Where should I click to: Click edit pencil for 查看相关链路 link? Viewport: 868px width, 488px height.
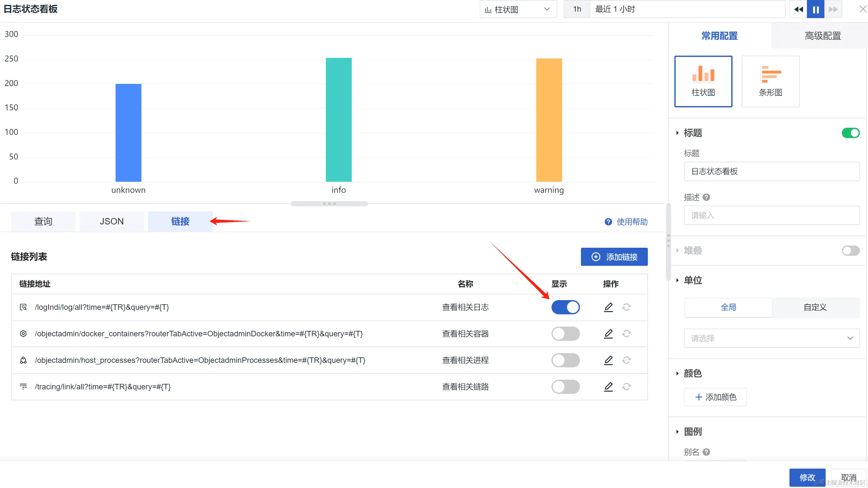click(x=608, y=386)
